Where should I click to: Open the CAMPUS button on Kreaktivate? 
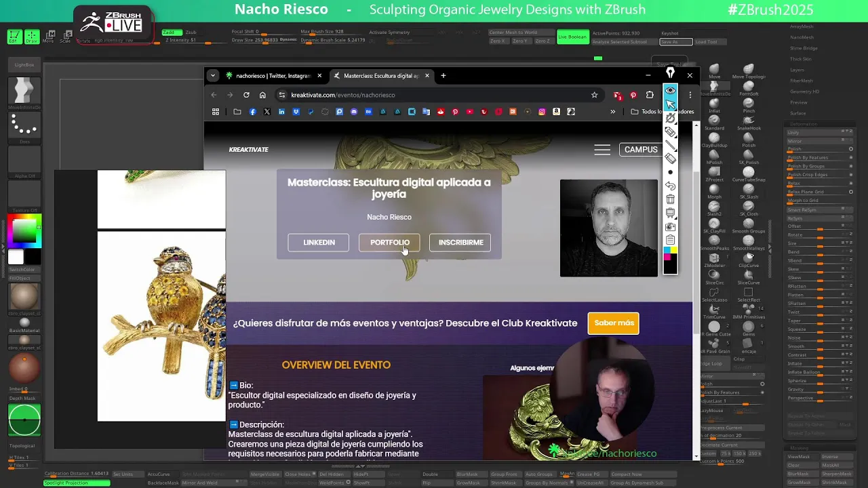[641, 150]
